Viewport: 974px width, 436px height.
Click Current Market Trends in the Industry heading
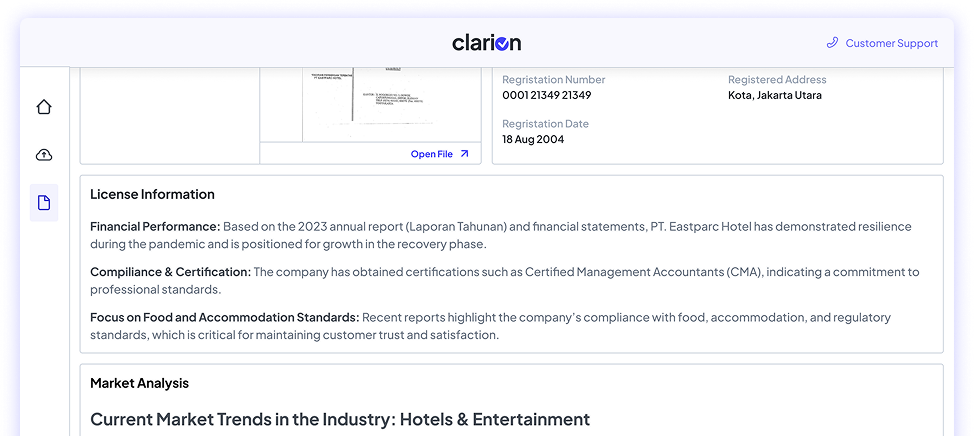[x=340, y=419]
